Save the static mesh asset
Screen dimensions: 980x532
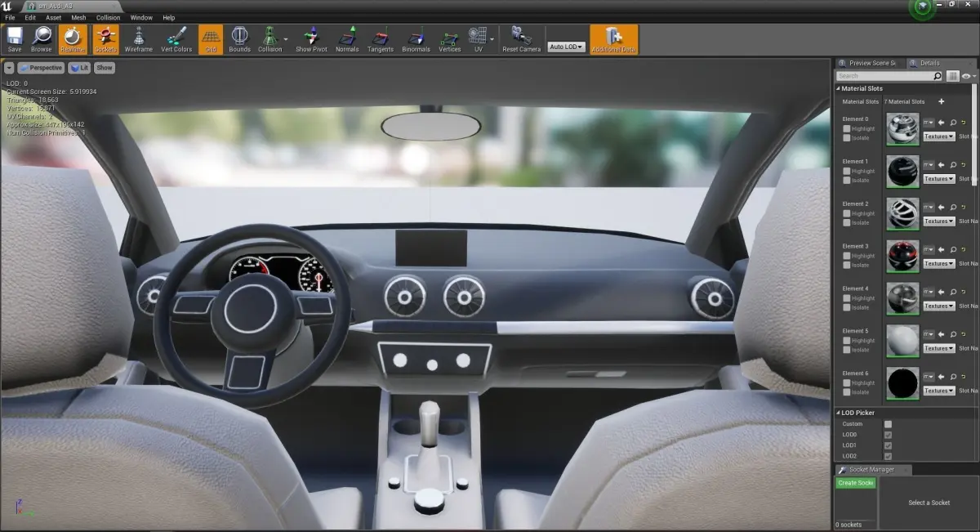coord(15,39)
